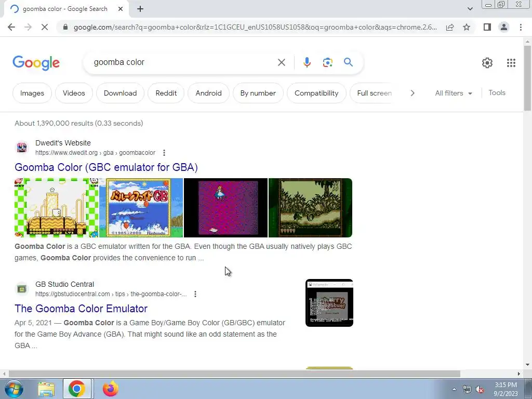Go to the Google homepage logo
532x399 pixels.
pos(36,63)
